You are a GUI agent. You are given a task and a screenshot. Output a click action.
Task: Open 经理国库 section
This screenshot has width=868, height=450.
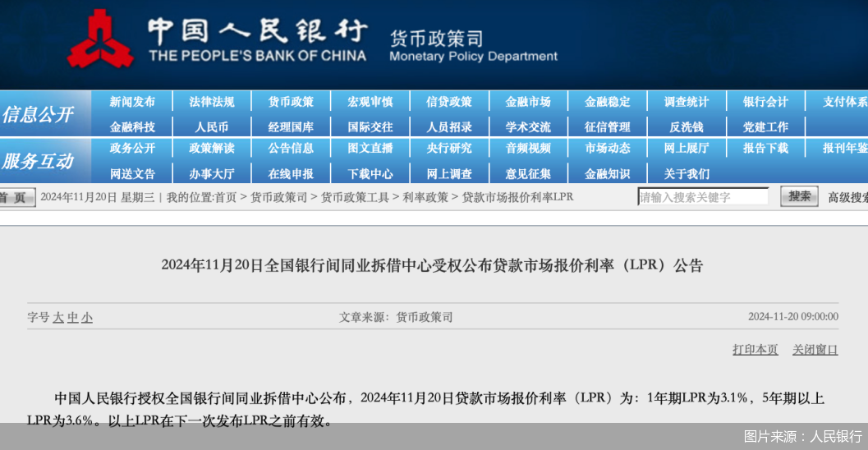[x=291, y=127]
